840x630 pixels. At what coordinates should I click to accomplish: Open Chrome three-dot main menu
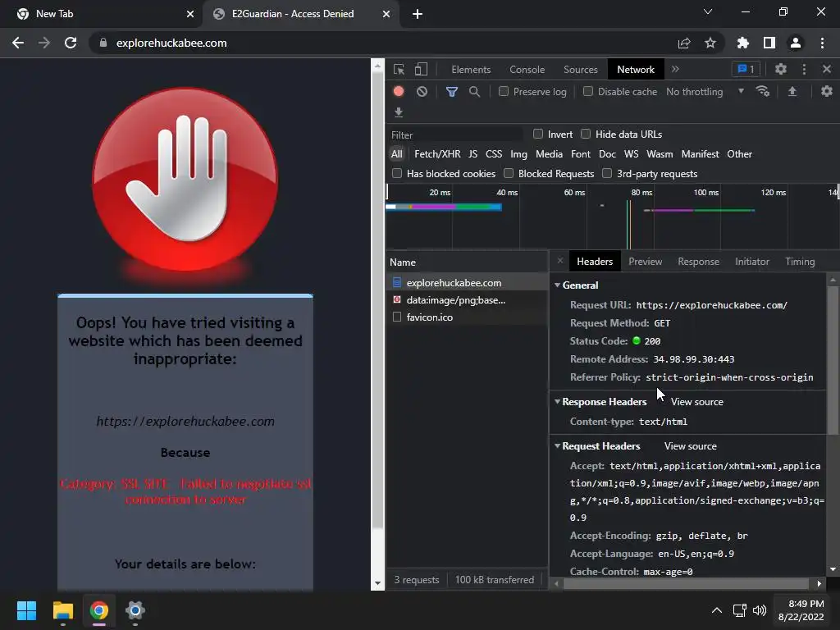822,43
